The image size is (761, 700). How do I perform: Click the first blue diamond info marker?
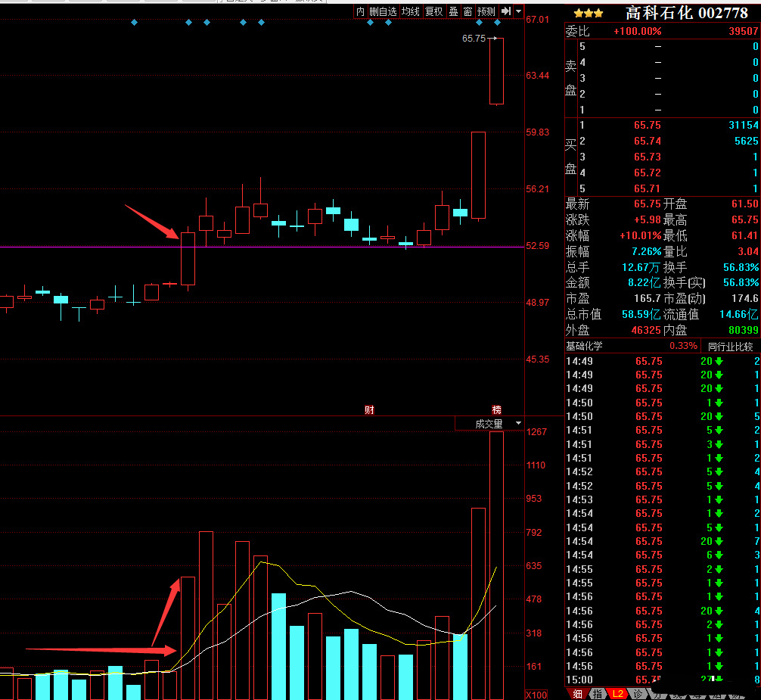tap(134, 23)
